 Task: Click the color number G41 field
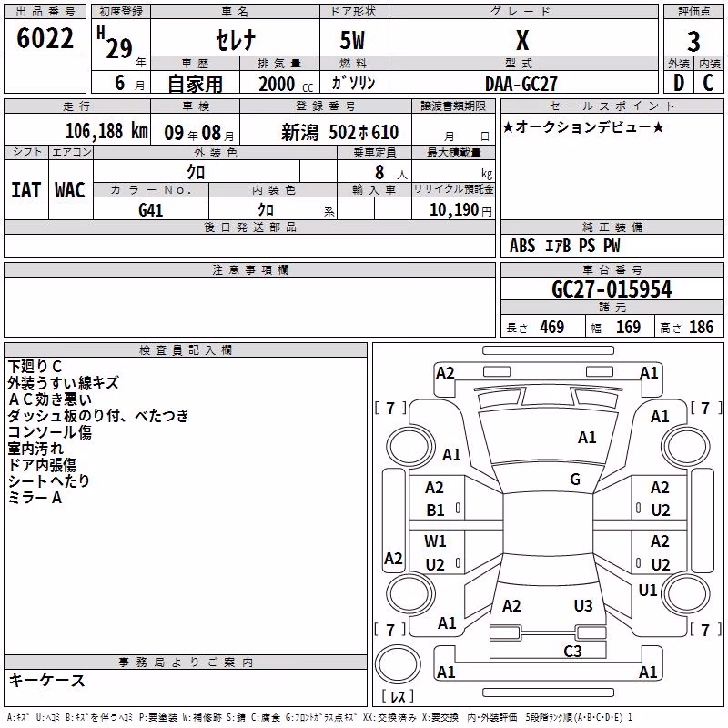(151, 210)
